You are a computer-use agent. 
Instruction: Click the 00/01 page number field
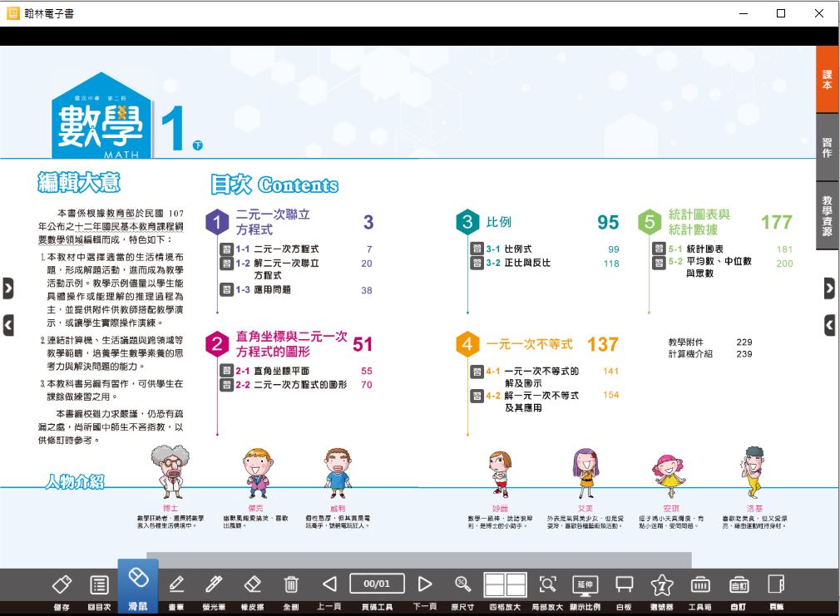pos(377,584)
